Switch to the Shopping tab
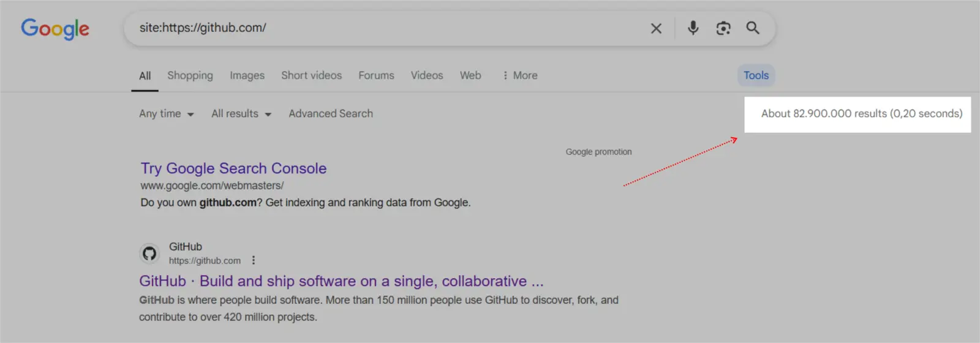The image size is (980, 343). click(x=190, y=75)
